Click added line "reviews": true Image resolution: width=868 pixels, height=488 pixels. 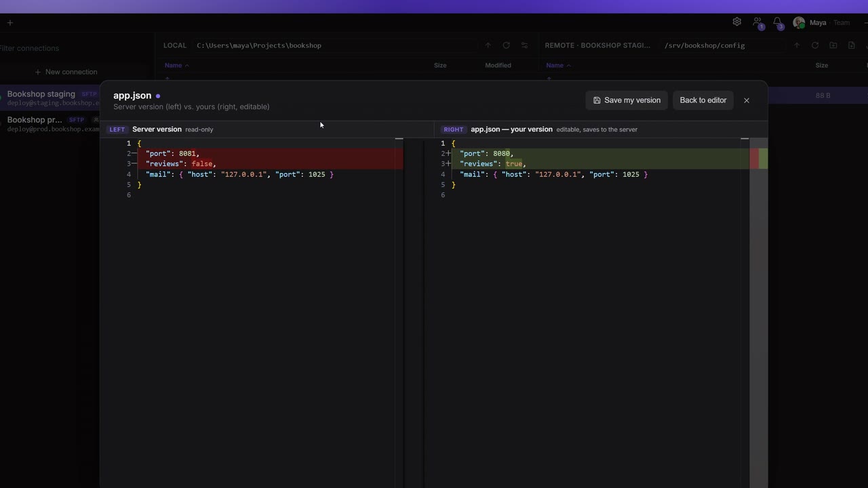tap(600, 164)
